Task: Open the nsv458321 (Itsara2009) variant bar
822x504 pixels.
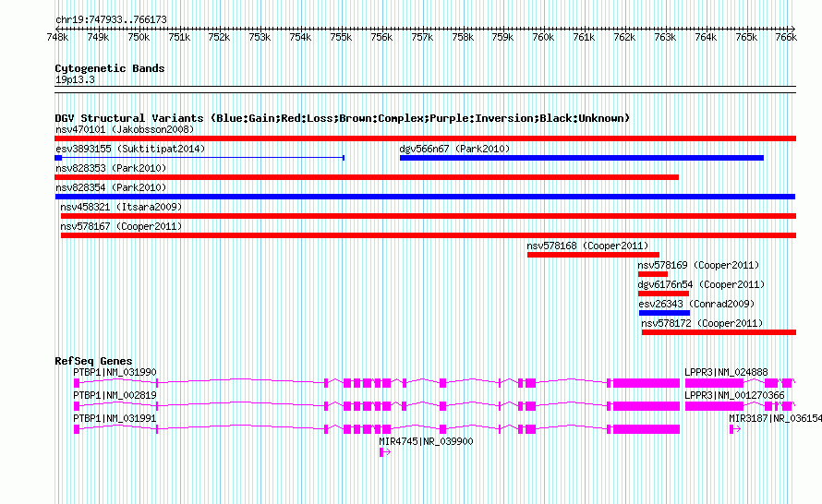Action: tap(429, 216)
